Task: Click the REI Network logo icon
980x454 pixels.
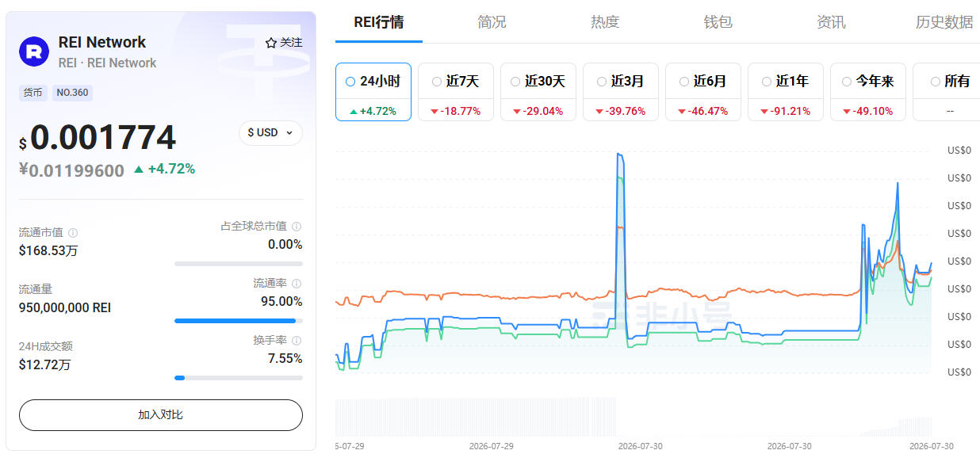Action: [x=34, y=52]
